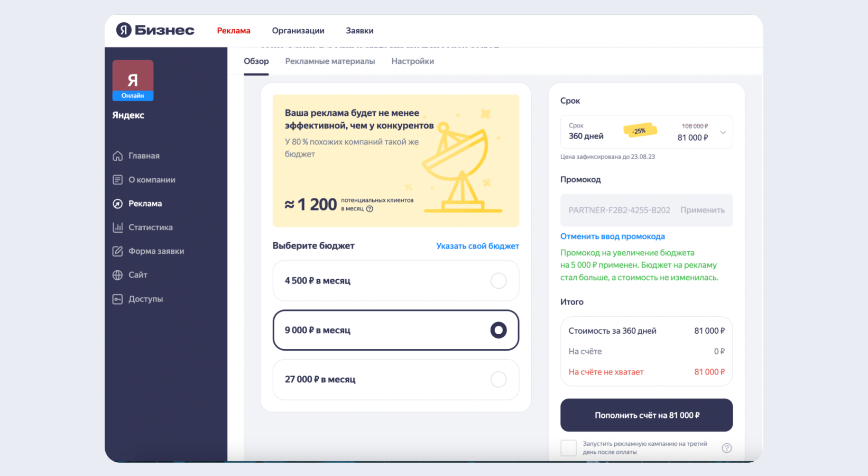Open the Реклама top menu item
This screenshot has height=476, width=868.
(x=234, y=31)
